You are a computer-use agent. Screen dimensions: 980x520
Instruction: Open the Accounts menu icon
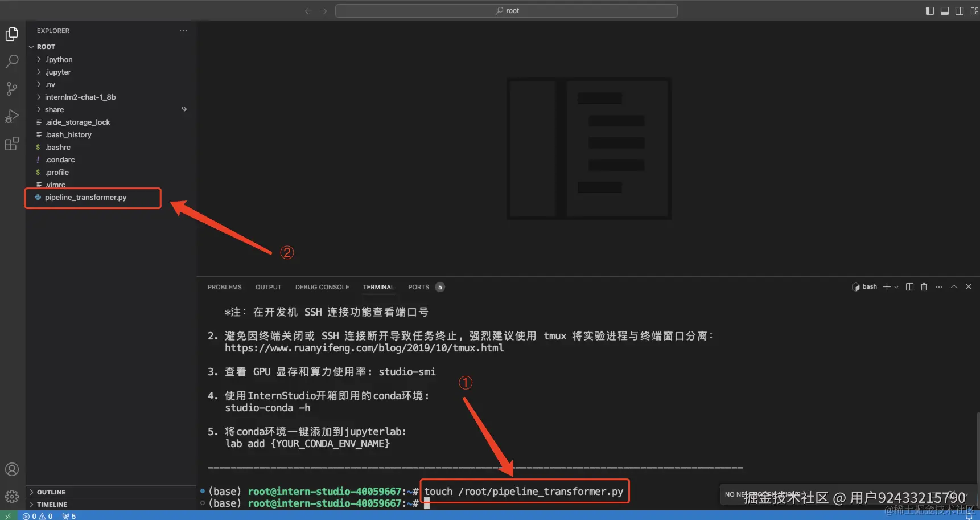point(12,469)
